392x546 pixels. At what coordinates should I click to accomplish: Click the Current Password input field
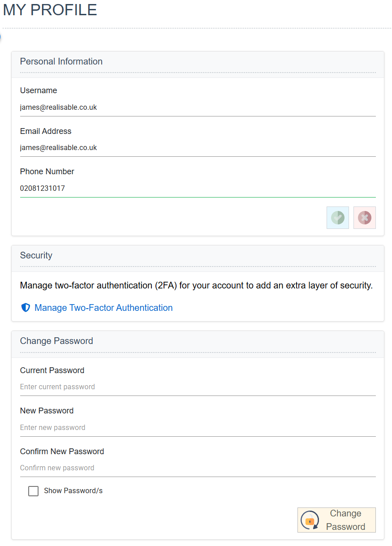198,387
